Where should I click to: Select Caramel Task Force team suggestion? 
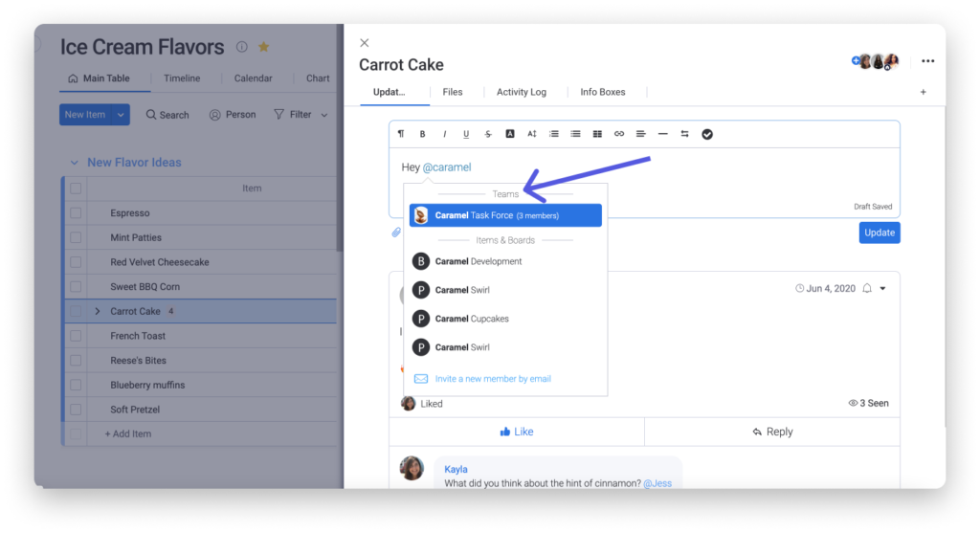505,215
